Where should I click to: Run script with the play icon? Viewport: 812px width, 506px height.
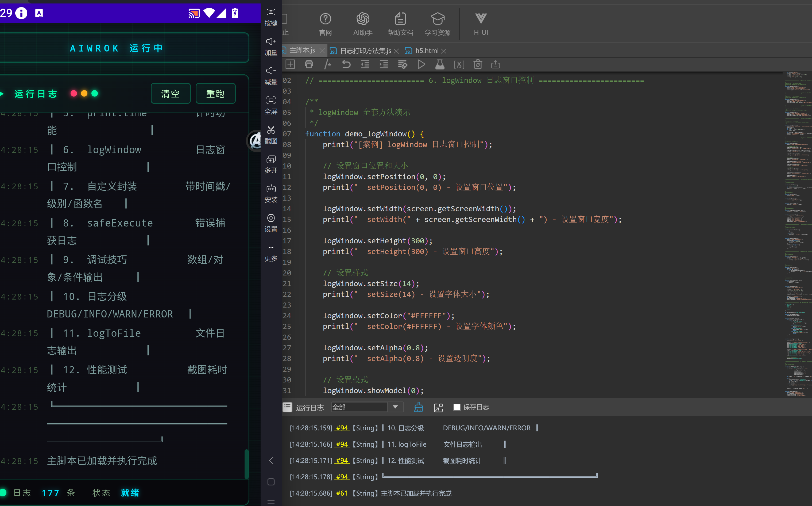pyautogui.click(x=422, y=64)
